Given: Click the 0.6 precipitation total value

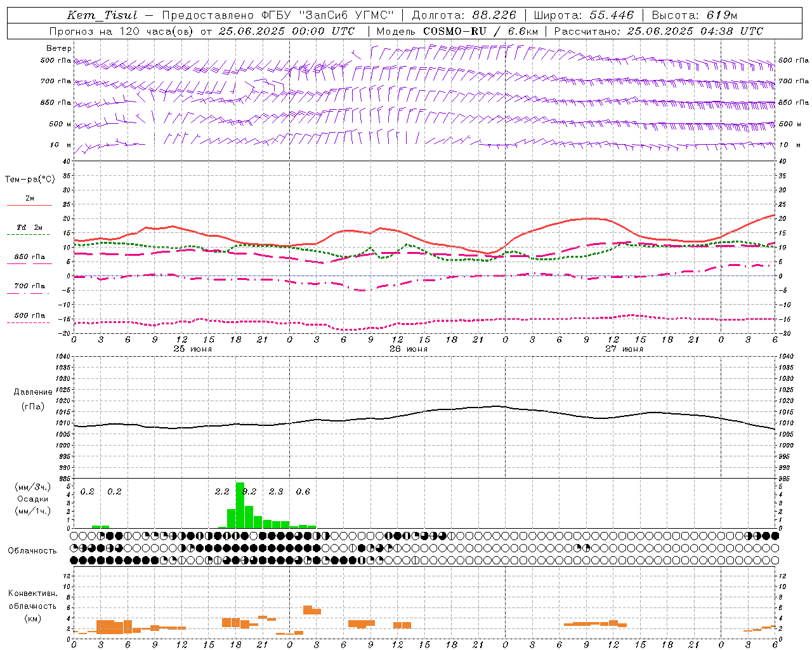Looking at the screenshot, I should [303, 491].
